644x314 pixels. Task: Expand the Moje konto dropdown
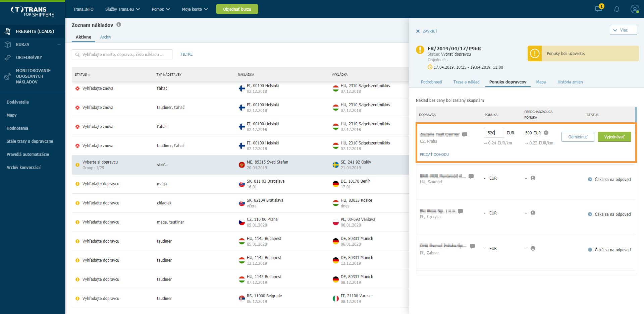tap(195, 9)
